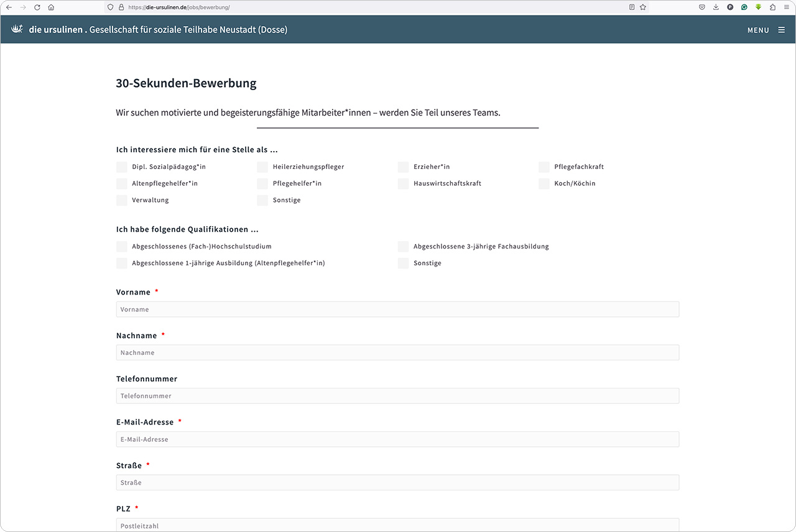Toggle reader view icon in address bar
The width and height of the screenshot is (796, 532).
click(x=632, y=7)
